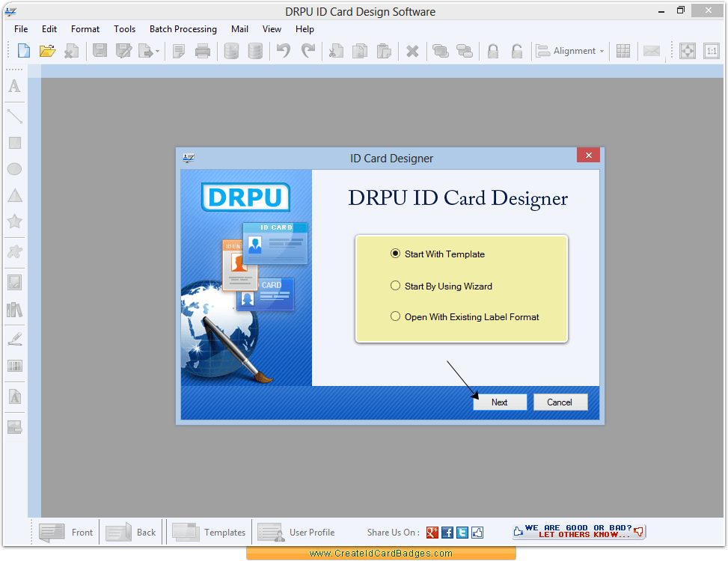Open the Format menu
Image resolution: width=728 pixels, height=561 pixels.
[85, 28]
